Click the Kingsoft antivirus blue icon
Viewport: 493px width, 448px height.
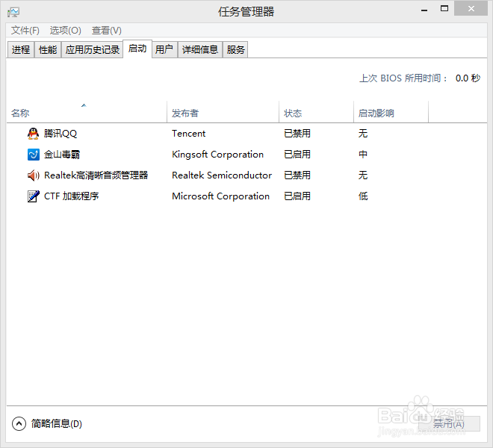34,155
